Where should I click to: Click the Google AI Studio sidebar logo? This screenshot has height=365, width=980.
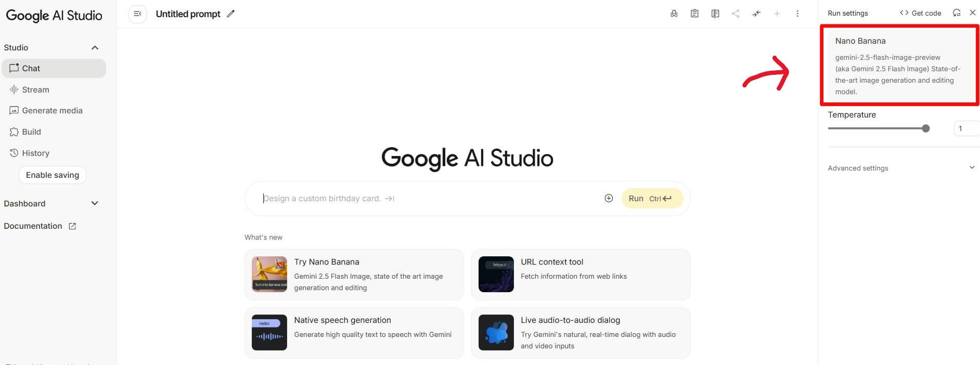54,16
